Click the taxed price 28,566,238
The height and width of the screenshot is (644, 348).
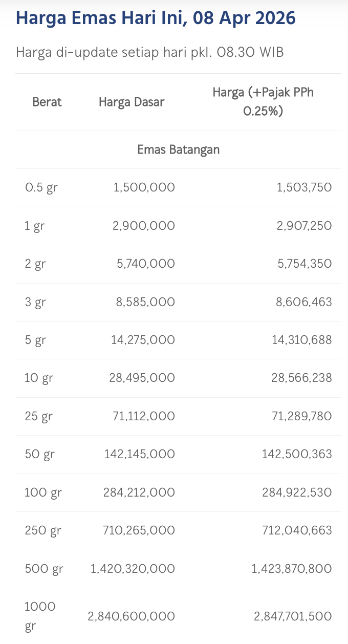coord(301,378)
